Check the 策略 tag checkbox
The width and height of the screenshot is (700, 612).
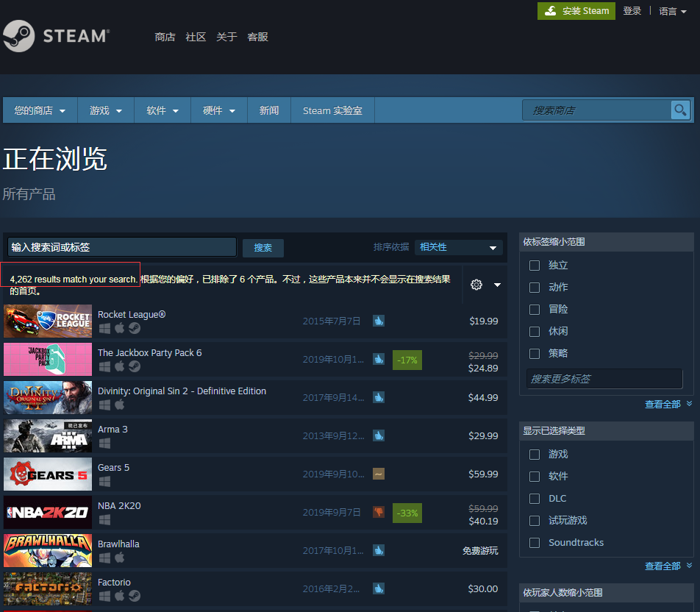pos(535,353)
